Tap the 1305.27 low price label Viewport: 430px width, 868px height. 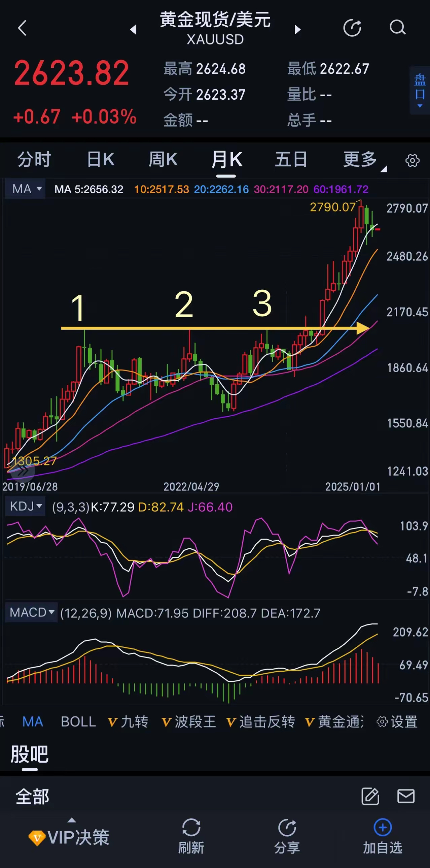[35, 461]
